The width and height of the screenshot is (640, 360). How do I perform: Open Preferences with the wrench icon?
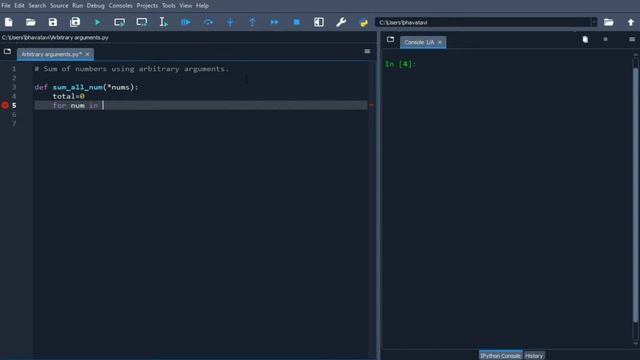click(x=341, y=22)
